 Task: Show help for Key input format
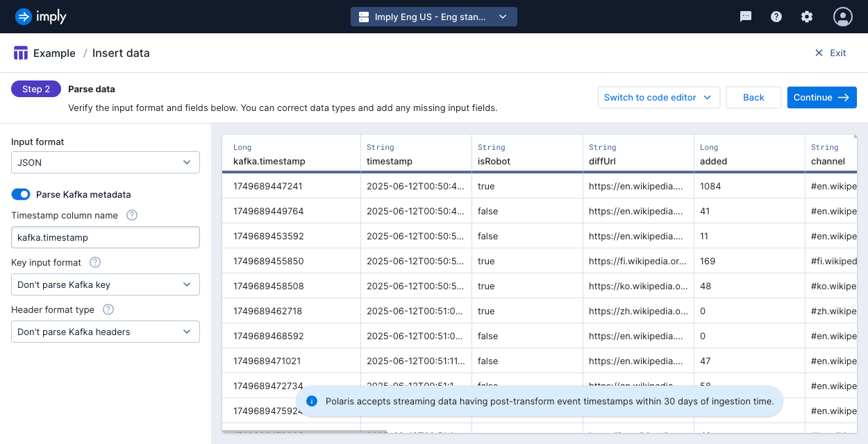96,262
